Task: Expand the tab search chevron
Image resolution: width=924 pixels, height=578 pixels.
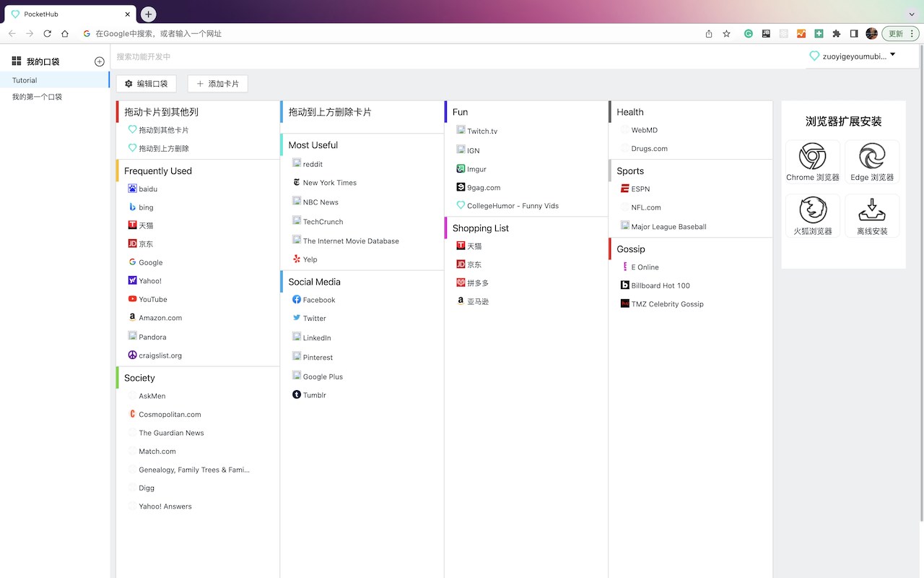Action: point(912,14)
